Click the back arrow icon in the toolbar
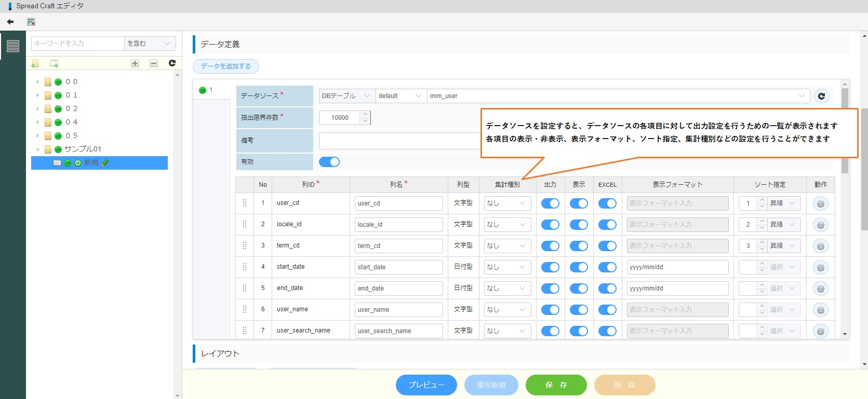 [10, 22]
